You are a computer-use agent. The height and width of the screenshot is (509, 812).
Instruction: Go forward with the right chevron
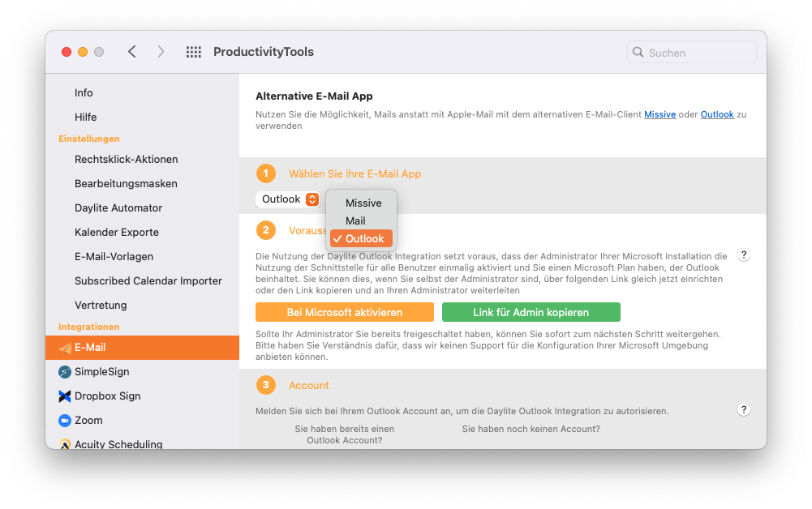point(161,52)
